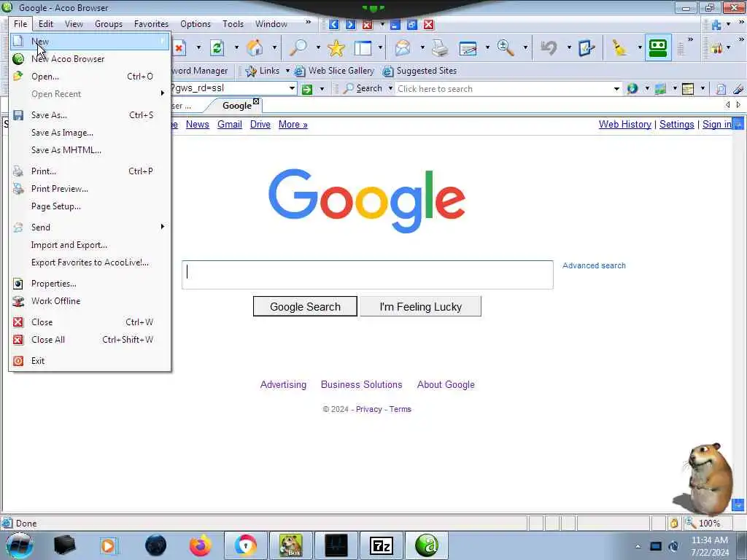Click the popup blocker icon in status bar
747x560 pixels.
673,524
